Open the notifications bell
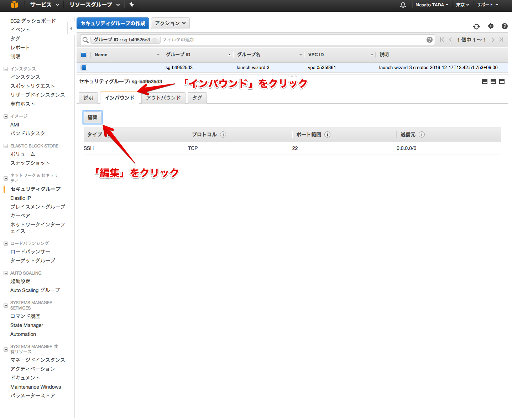 pos(403,5)
